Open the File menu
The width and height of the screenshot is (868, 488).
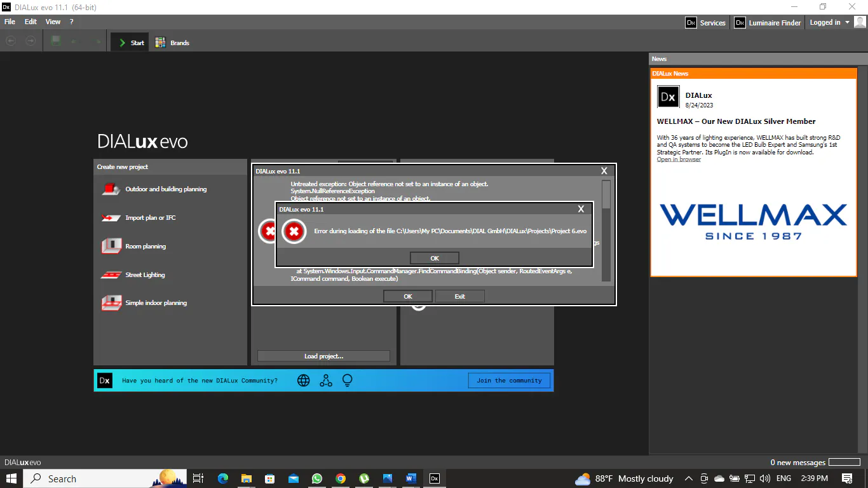[10, 22]
